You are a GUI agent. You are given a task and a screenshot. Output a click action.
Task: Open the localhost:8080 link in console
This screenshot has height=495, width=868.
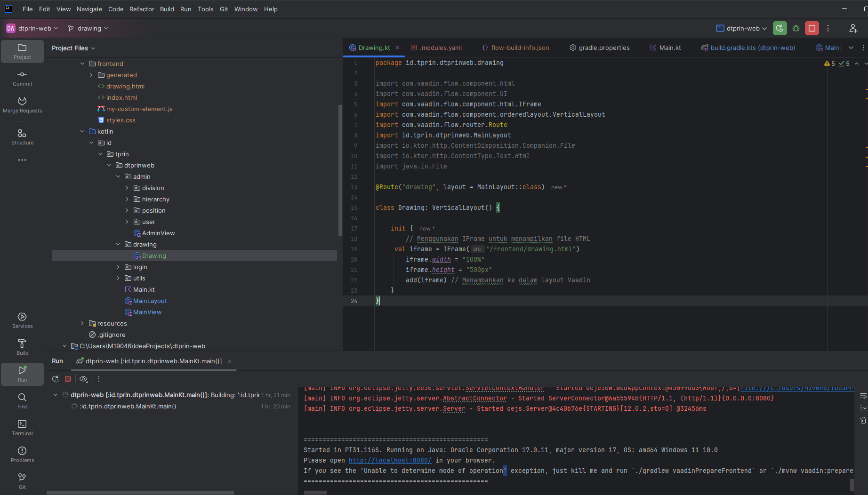coord(390,460)
